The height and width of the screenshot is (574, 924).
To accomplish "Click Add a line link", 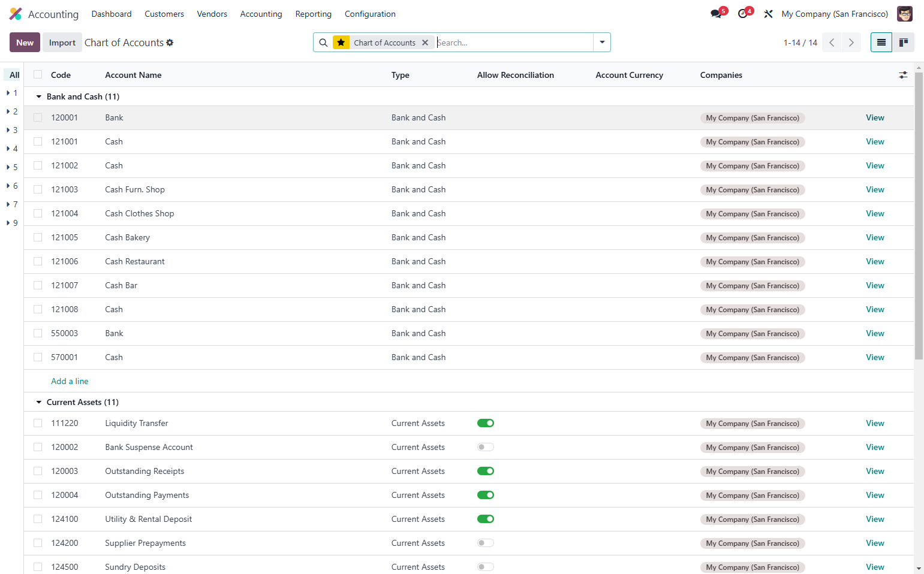I will 70,381.
